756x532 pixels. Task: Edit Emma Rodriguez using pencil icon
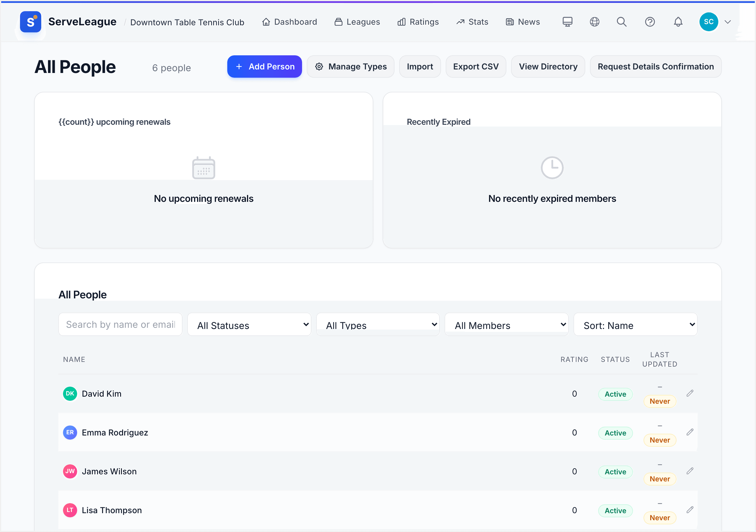690,432
